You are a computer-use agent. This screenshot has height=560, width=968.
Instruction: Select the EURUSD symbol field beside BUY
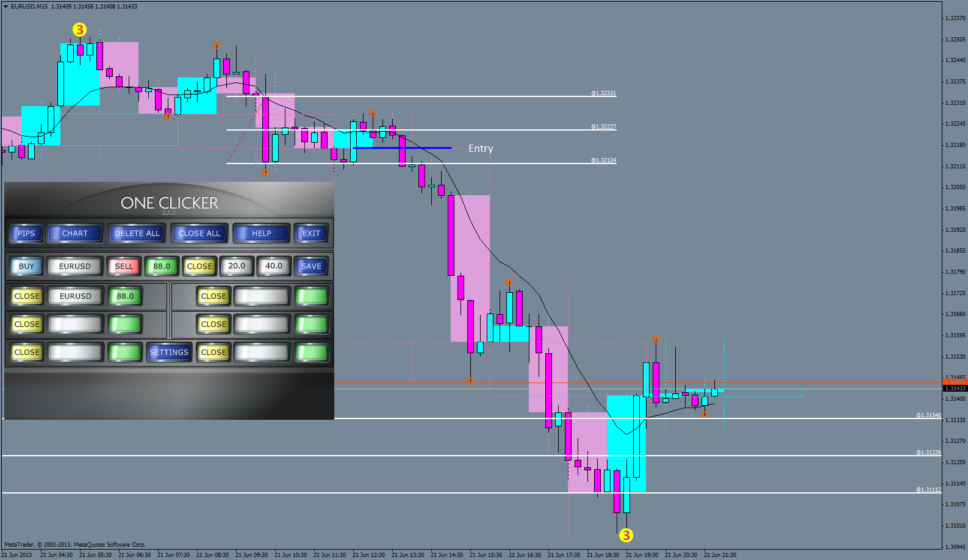[x=75, y=266]
